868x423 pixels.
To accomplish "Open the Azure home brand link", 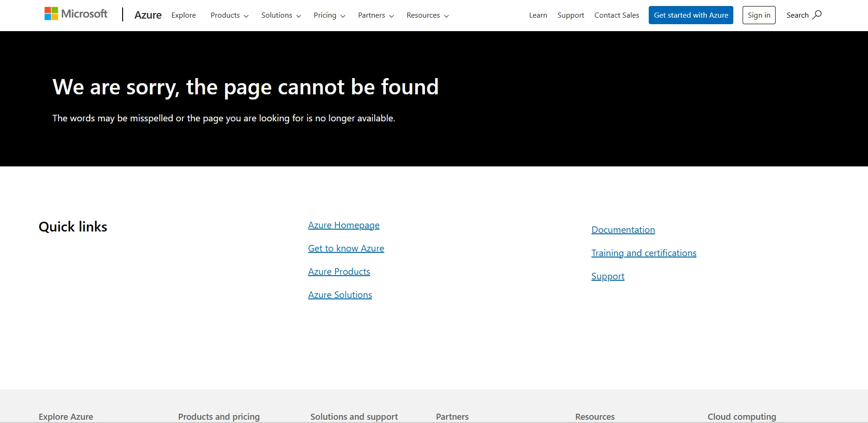I will (148, 15).
